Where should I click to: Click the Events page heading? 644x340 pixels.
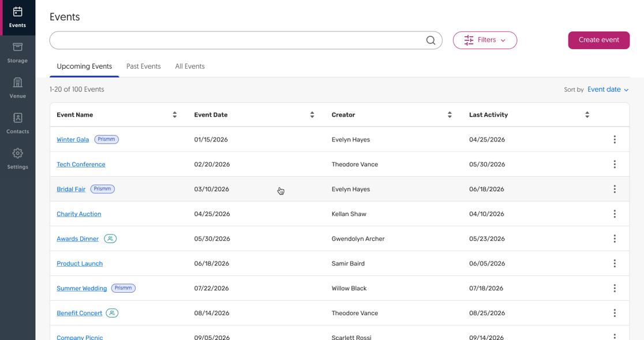[65, 17]
